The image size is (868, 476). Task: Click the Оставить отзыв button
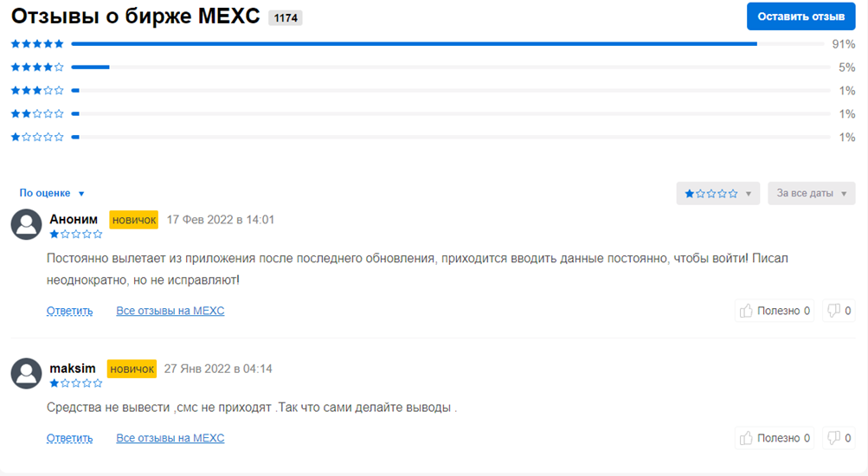click(x=800, y=16)
